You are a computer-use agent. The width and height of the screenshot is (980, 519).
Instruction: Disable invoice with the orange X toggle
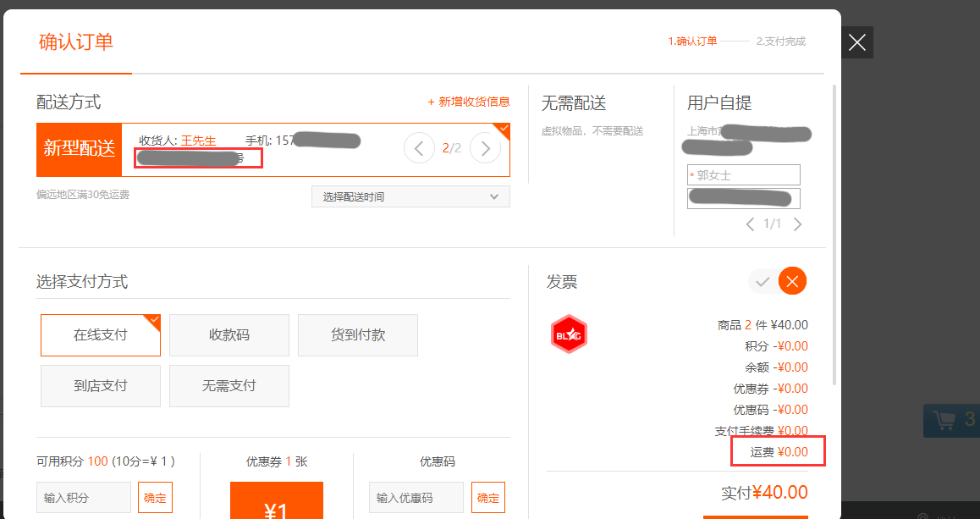click(x=793, y=281)
